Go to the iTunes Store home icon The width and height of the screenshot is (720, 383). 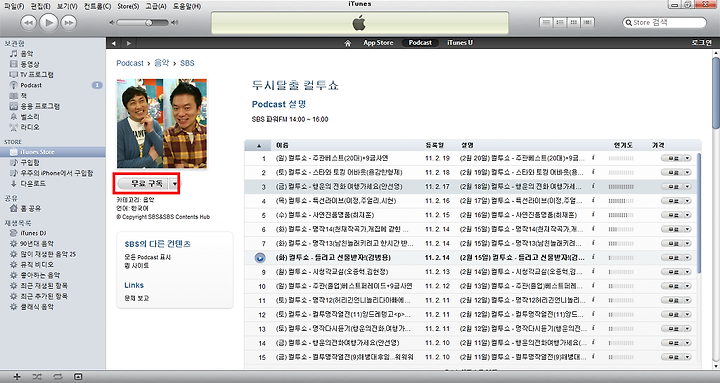point(348,43)
